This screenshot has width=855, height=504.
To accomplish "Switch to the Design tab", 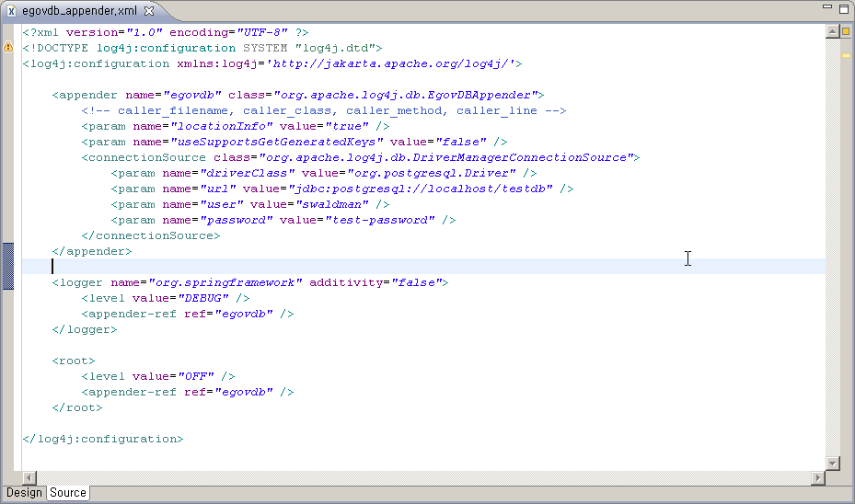I will [24, 493].
